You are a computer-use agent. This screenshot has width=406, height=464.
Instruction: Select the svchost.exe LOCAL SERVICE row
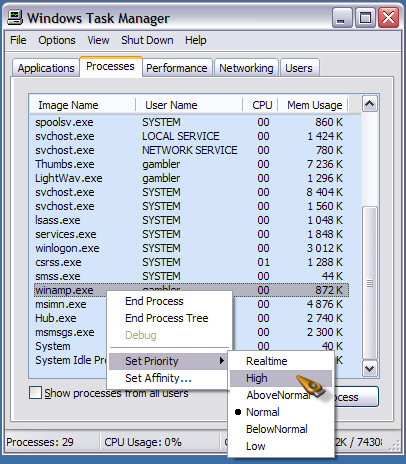click(x=191, y=136)
